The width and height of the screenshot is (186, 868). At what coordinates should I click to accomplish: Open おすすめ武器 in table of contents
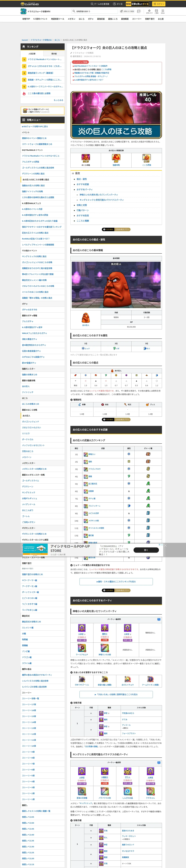pyautogui.click(x=83, y=184)
